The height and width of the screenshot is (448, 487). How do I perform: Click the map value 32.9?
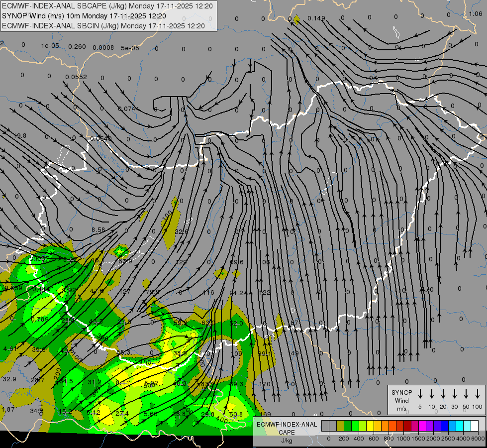9,379
